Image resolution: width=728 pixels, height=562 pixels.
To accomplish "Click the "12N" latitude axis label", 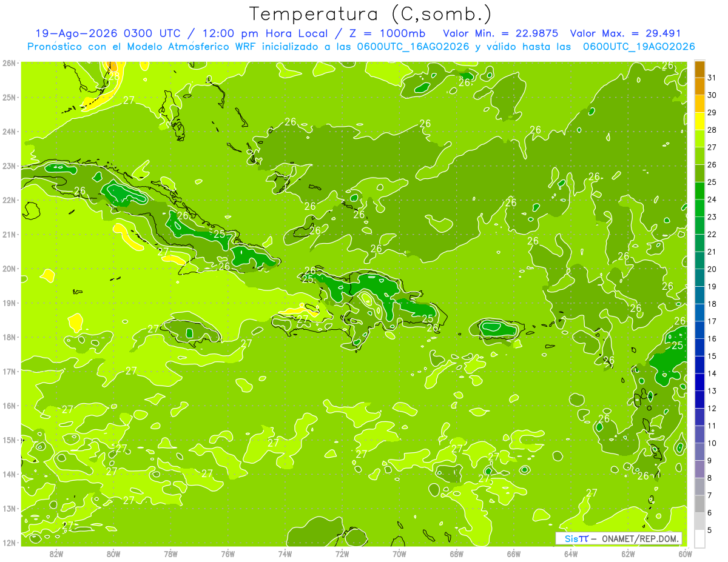I will 8,543.
